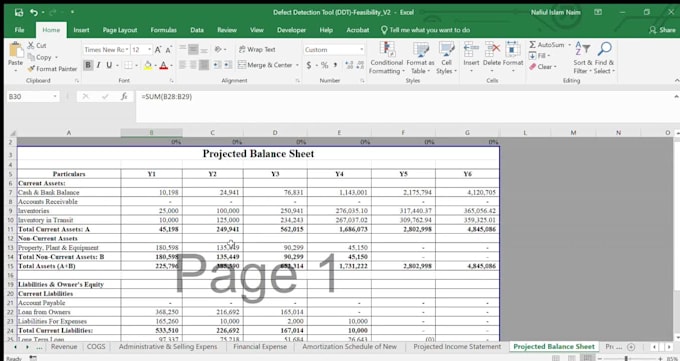The width and height of the screenshot is (680, 361).
Task: Click the Developer ribbon tab
Action: click(x=291, y=30)
